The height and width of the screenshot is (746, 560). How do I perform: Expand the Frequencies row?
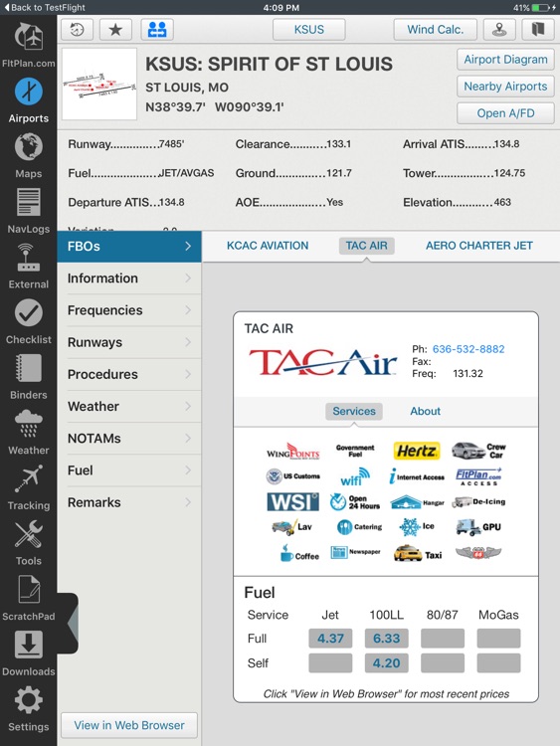coord(129,310)
